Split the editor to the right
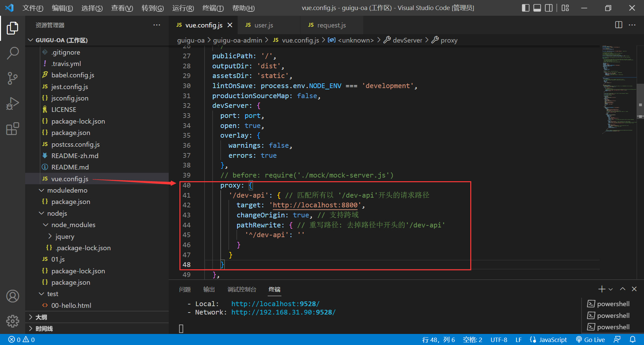The height and width of the screenshot is (345, 644). pos(619,25)
